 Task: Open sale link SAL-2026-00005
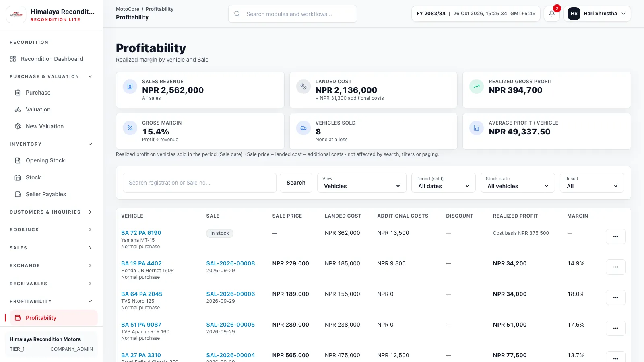tap(231, 325)
